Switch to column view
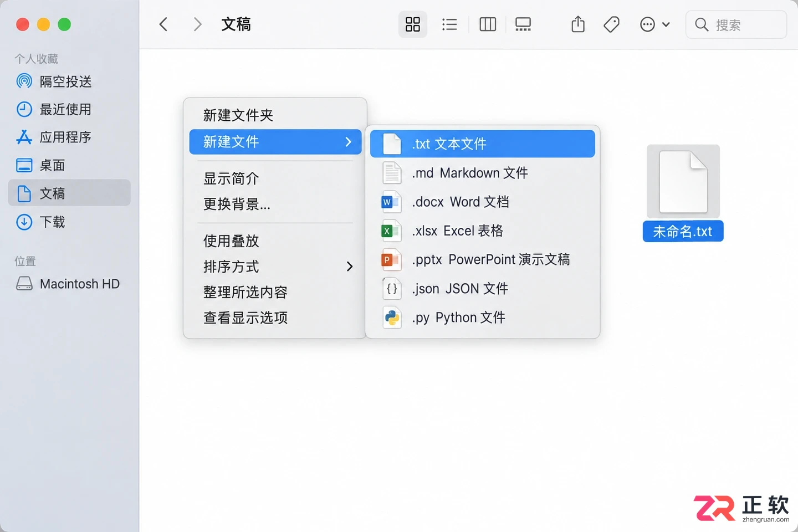 point(488,24)
